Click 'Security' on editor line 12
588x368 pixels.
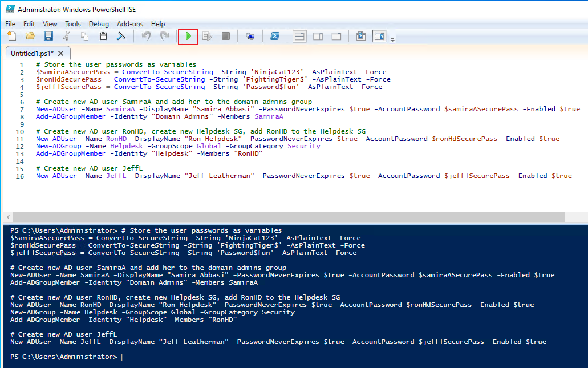pos(304,146)
